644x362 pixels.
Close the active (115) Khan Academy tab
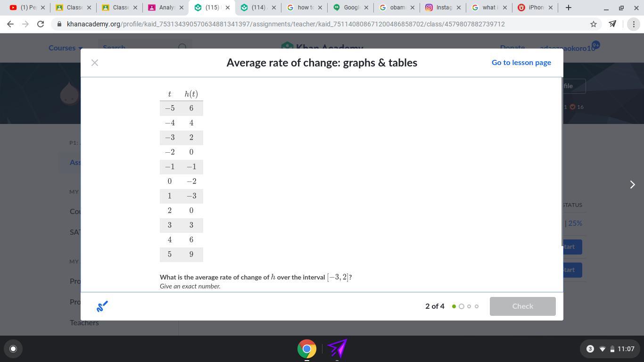pyautogui.click(x=228, y=8)
